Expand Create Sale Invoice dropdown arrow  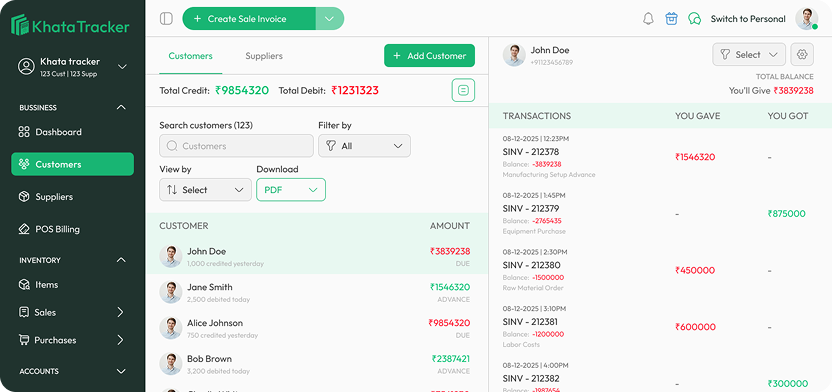(330, 19)
